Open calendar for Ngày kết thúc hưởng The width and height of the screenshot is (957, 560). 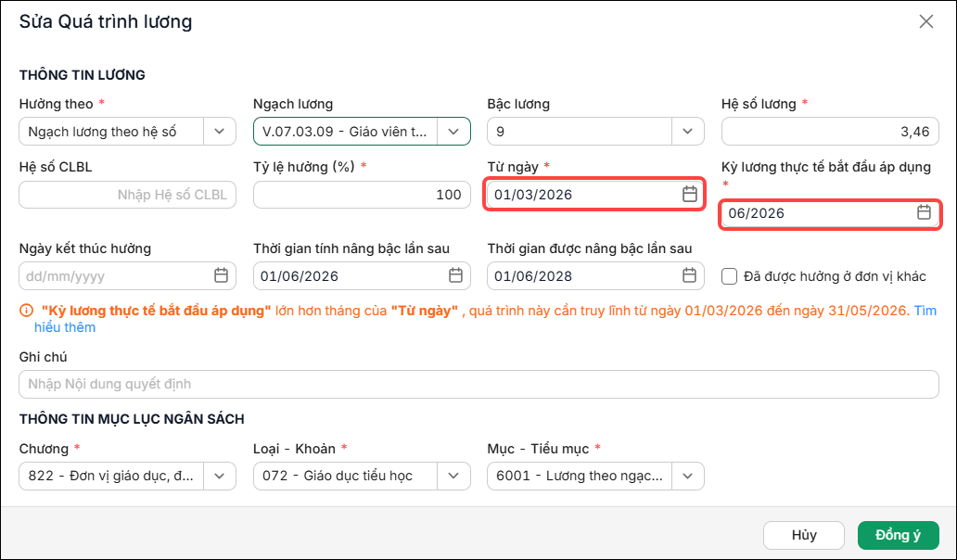(x=221, y=275)
